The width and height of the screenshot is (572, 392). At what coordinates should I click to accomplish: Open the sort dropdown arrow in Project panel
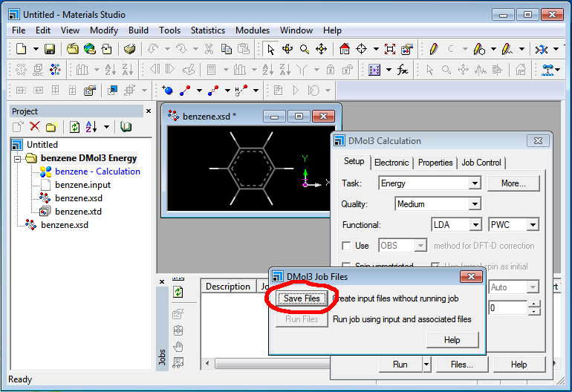[106, 127]
